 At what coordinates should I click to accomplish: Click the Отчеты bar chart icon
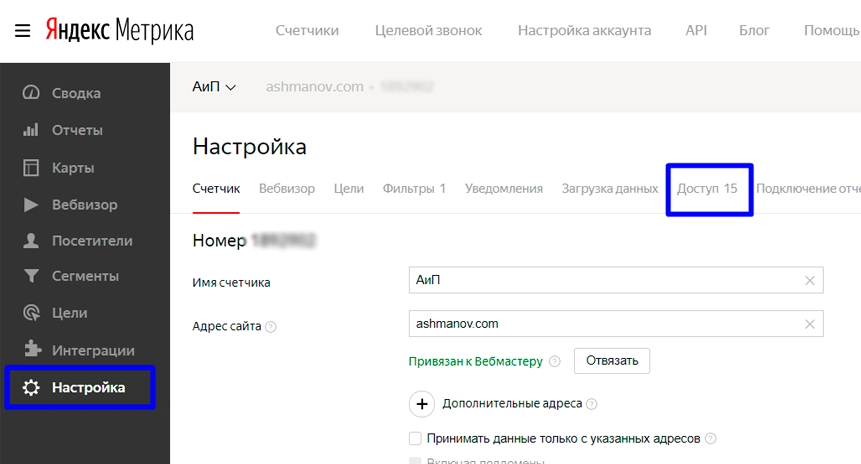pos(31,130)
